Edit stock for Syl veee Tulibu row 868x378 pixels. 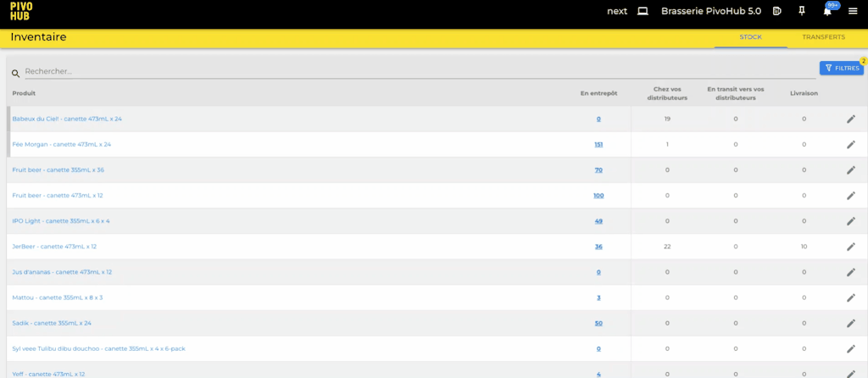pos(851,348)
